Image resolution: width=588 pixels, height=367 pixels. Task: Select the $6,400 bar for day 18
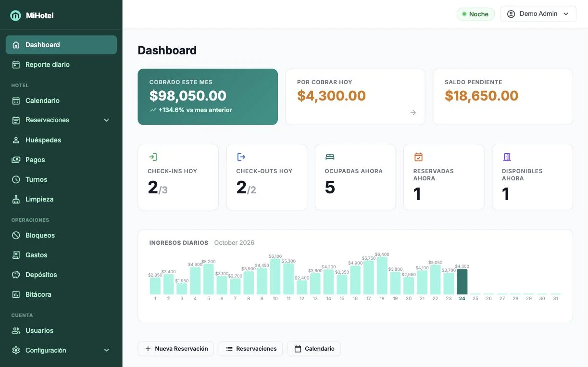pos(382,276)
